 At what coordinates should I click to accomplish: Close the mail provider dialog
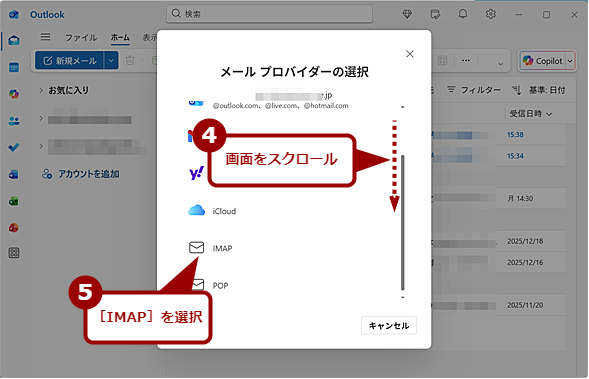coord(410,54)
